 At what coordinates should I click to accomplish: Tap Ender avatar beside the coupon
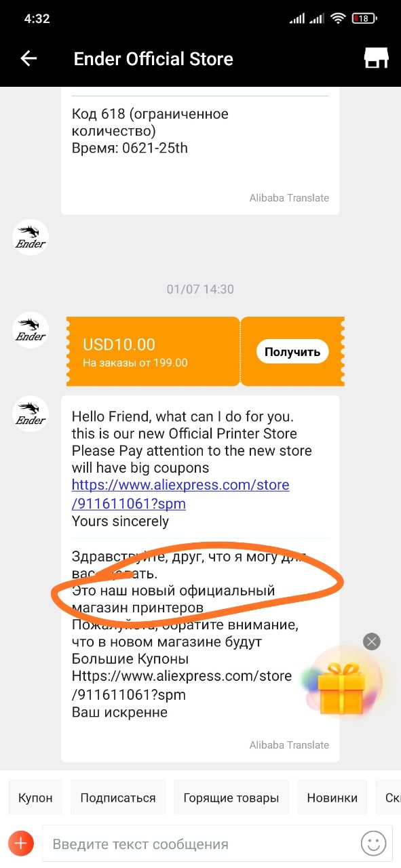[31, 330]
